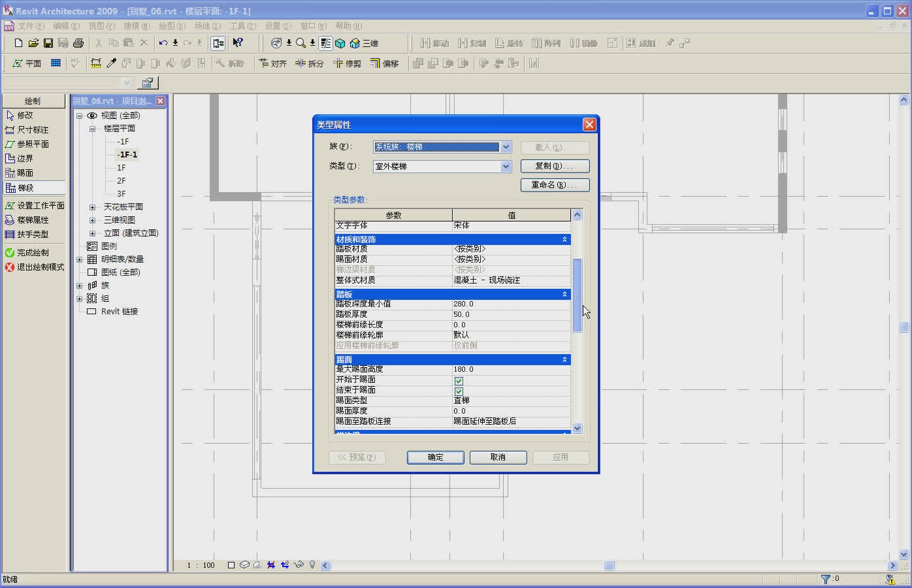Screen dimensions: 912x588
Task: Click the Shadows icon in view control bar
Action: [x=256, y=565]
